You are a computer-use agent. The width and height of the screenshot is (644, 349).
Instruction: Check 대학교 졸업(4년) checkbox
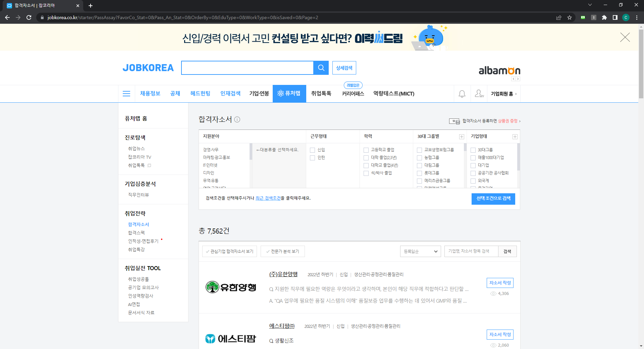pyautogui.click(x=366, y=165)
